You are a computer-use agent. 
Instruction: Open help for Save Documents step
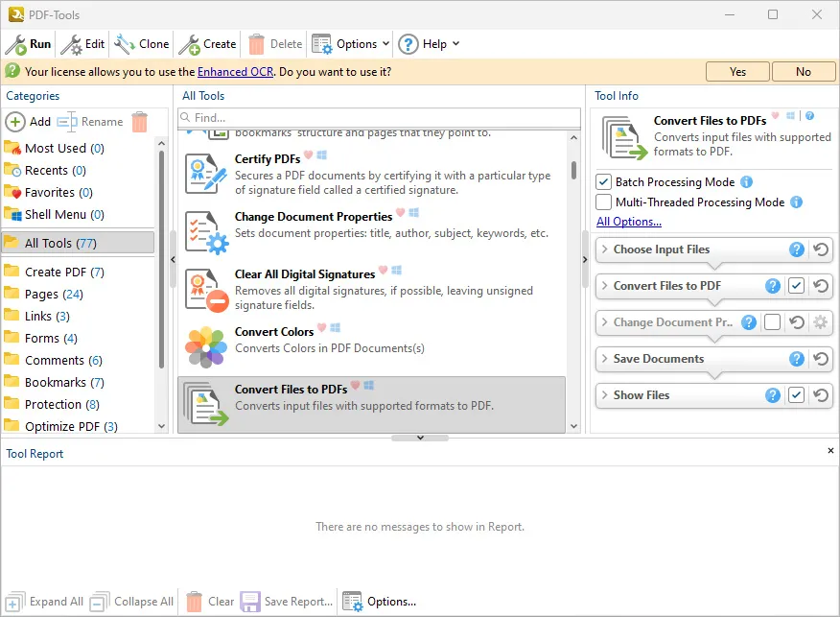pos(797,359)
